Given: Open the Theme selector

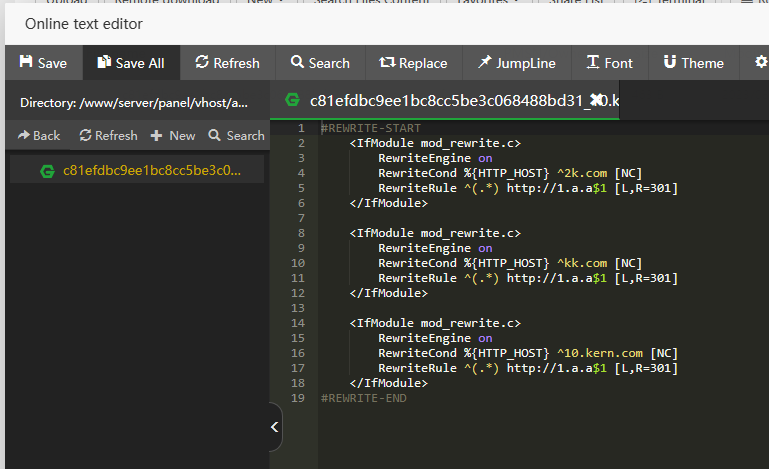Looking at the screenshot, I should click(693, 63).
